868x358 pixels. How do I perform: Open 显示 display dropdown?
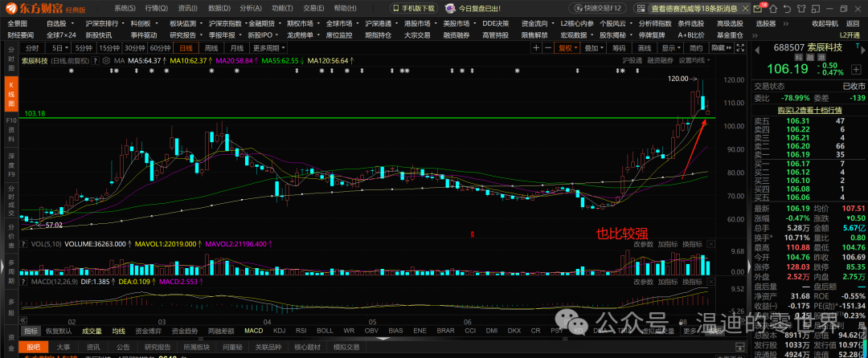pos(671,48)
